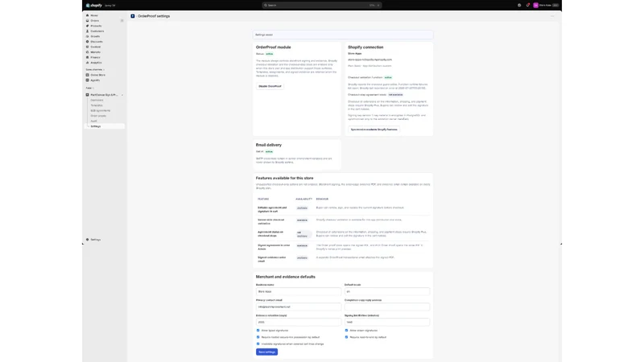Click the Evidence retention (days) field
This screenshot has width=644, height=362.
coord(299,323)
